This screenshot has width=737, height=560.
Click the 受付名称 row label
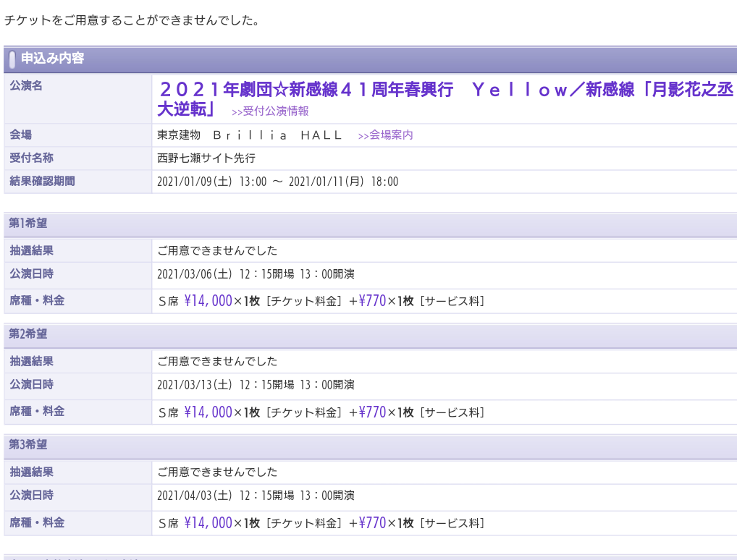tap(31, 158)
